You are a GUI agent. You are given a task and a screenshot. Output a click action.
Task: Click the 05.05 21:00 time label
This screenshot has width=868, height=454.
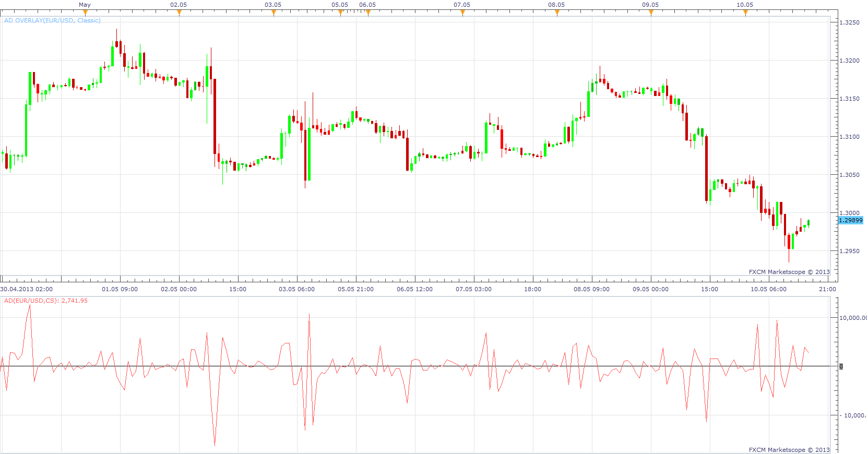(x=356, y=289)
